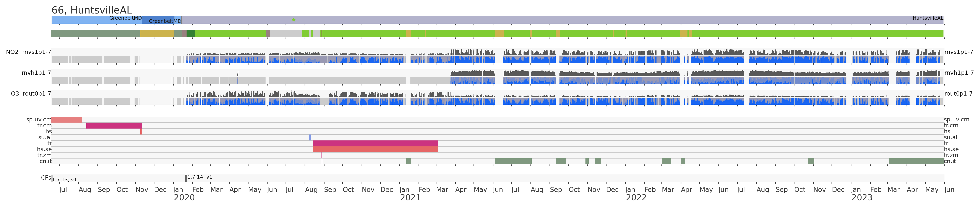
Task: Click the cn.it green bar spanning 2023
Action: [916, 162]
